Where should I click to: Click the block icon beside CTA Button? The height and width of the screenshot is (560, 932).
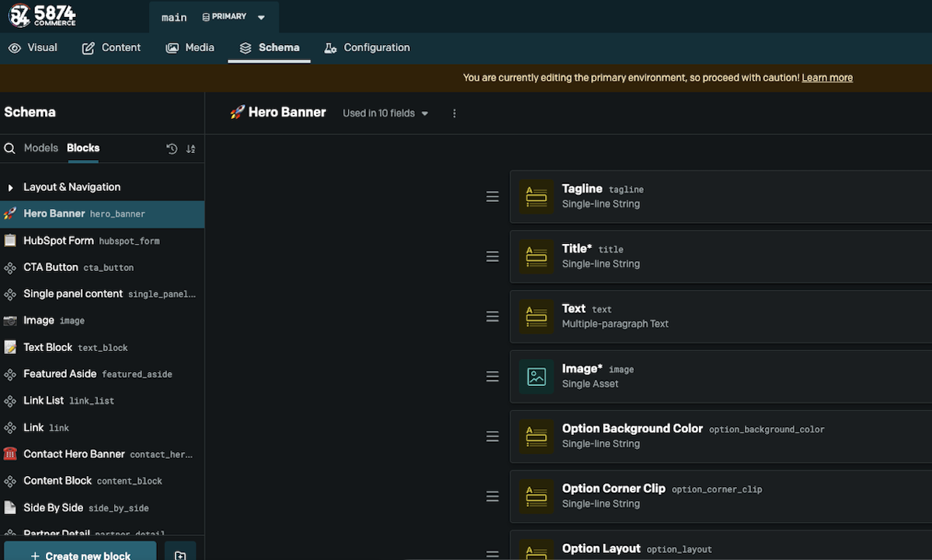[10, 267]
